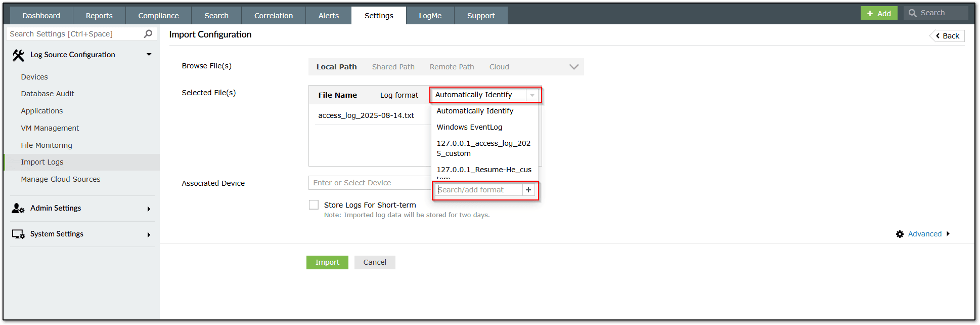
Task: Open File Monitoring in the sidebar
Action: [x=47, y=145]
